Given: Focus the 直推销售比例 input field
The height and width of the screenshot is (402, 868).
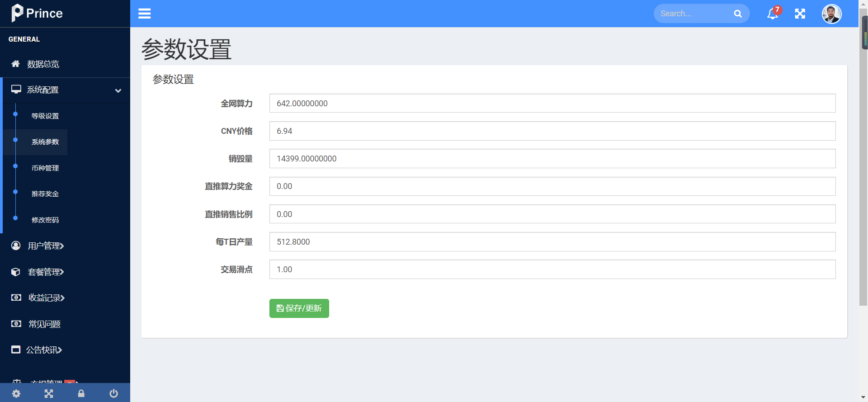Looking at the screenshot, I should (552, 214).
